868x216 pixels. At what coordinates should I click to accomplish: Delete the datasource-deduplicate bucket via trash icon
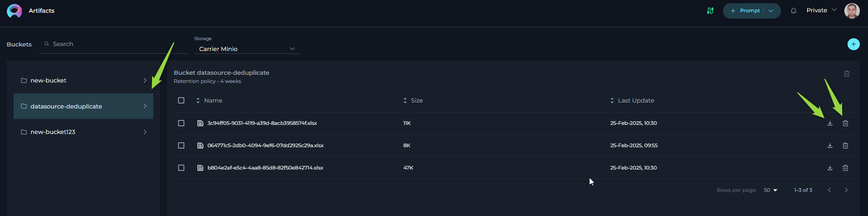847,74
